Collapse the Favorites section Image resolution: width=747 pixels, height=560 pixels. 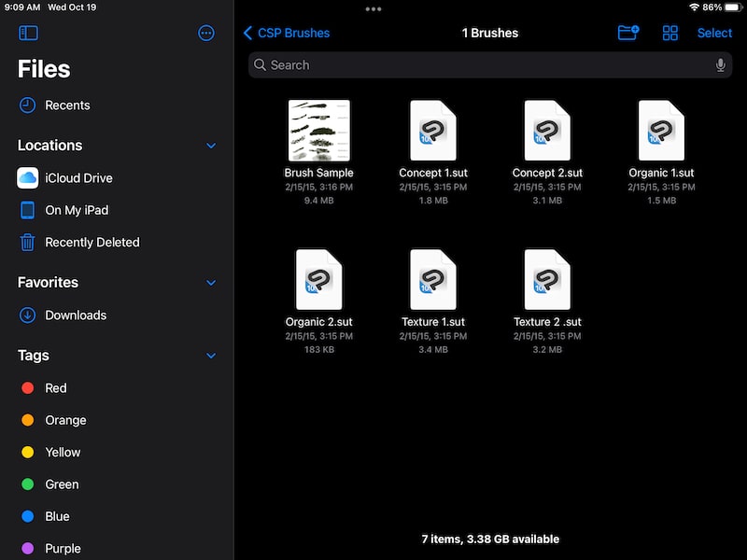pyautogui.click(x=211, y=283)
